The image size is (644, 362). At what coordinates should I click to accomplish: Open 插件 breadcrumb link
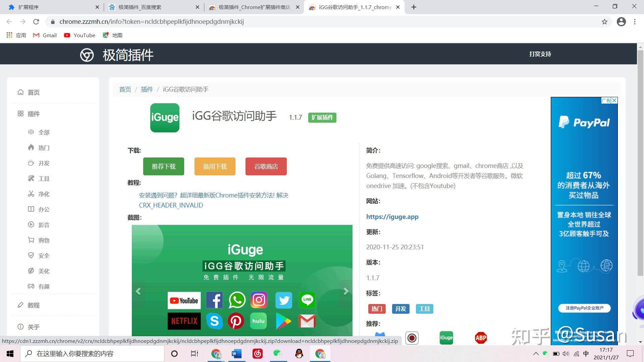tap(147, 89)
